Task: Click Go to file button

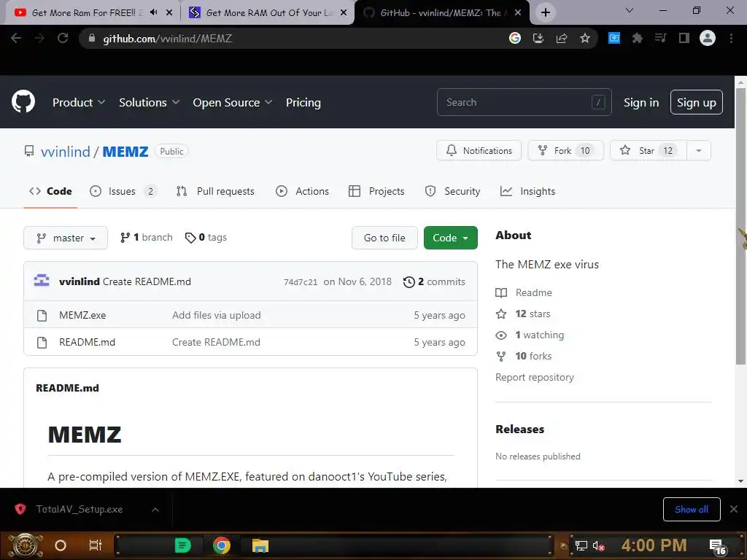Action: (384, 238)
